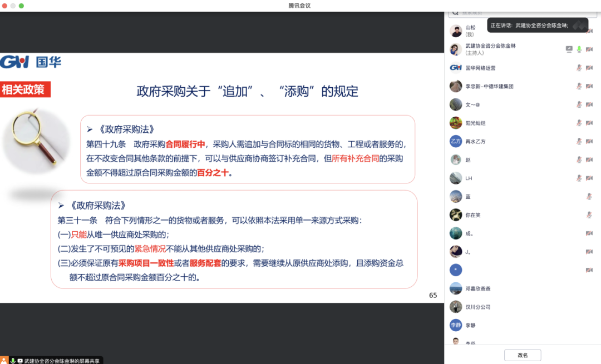Mute the microphone of 国华网络运营

pyautogui.click(x=579, y=67)
